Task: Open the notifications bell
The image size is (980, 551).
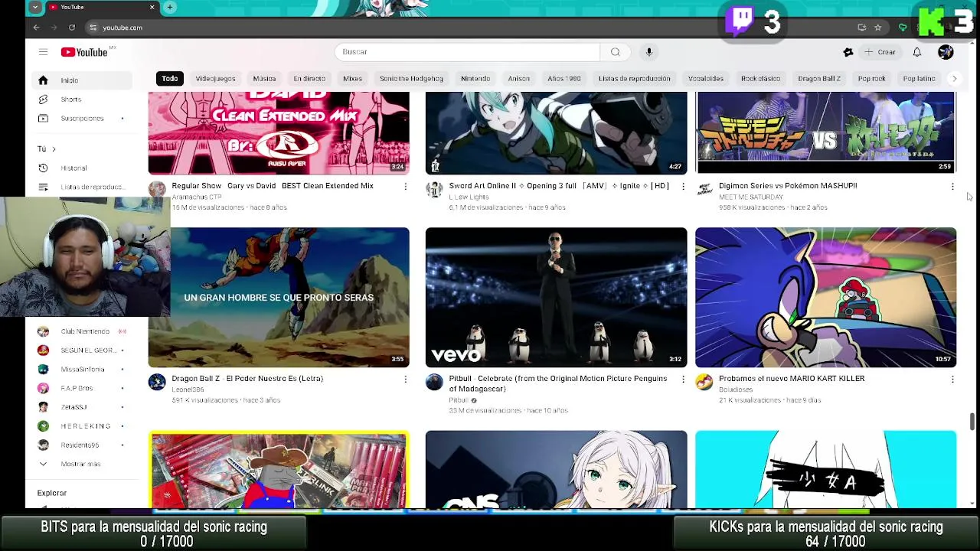Action: tap(916, 52)
